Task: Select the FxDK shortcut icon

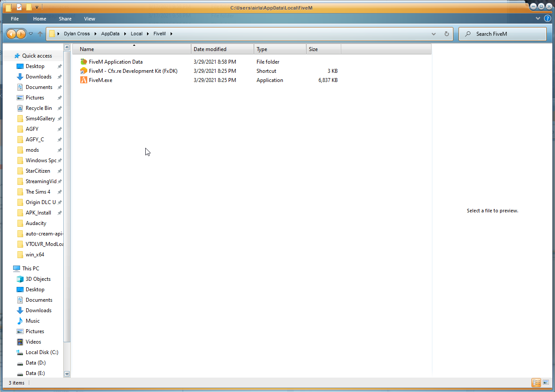Action: [84, 71]
